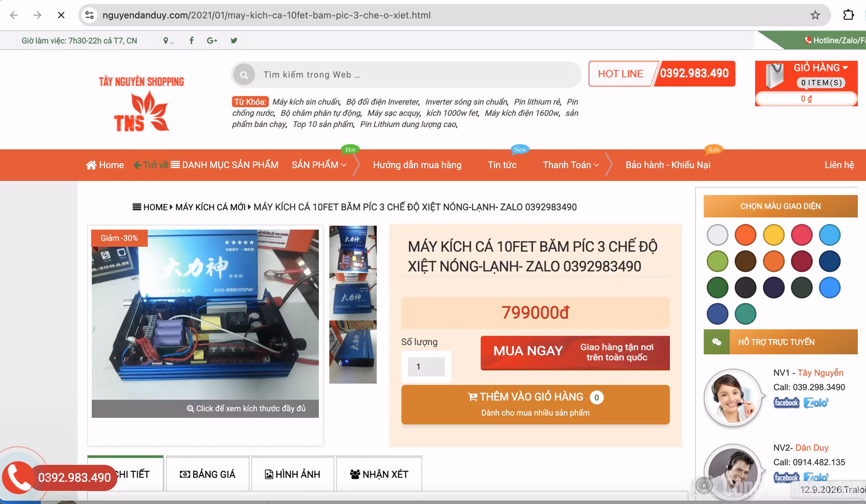Click MÁY KÍCH CÁ MỚI breadcrumb link
The height and width of the screenshot is (504, 866).
tap(210, 207)
